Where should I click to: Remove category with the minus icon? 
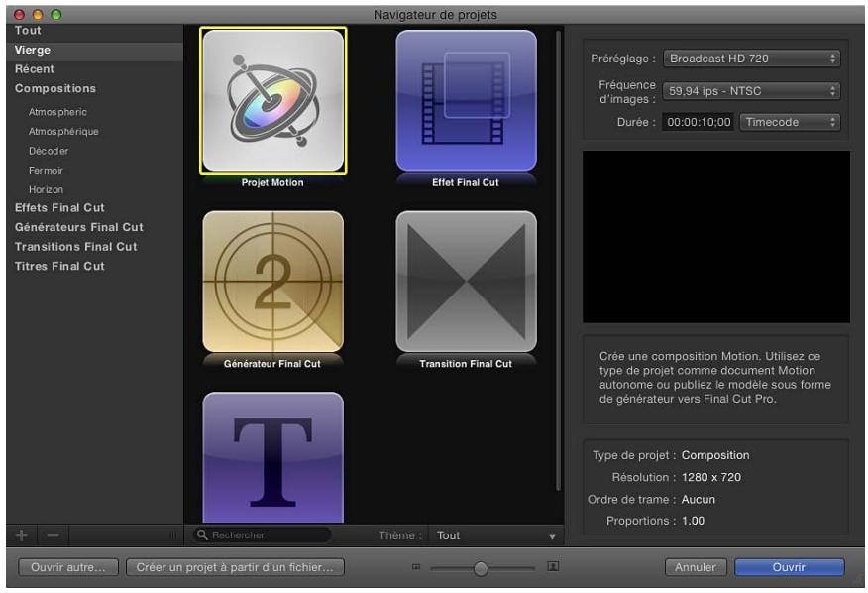click(x=54, y=535)
